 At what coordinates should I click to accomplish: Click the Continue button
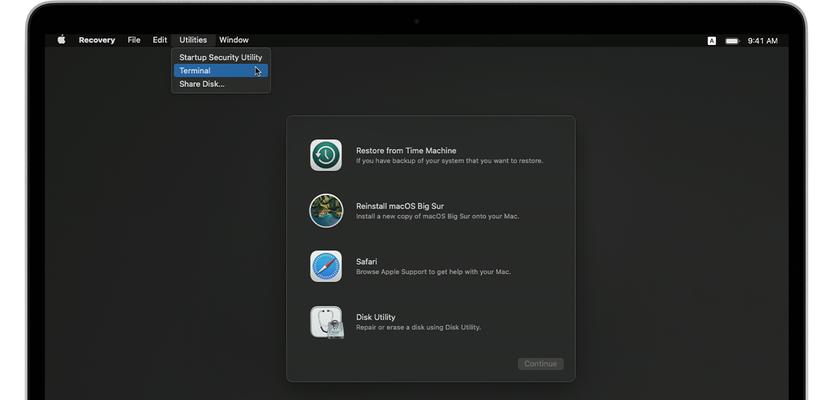click(x=540, y=364)
